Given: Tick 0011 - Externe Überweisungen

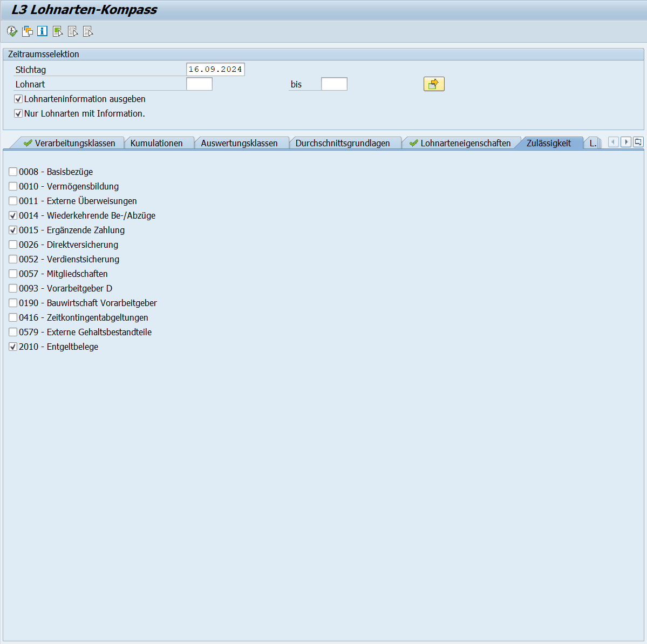Looking at the screenshot, I should 13,201.
